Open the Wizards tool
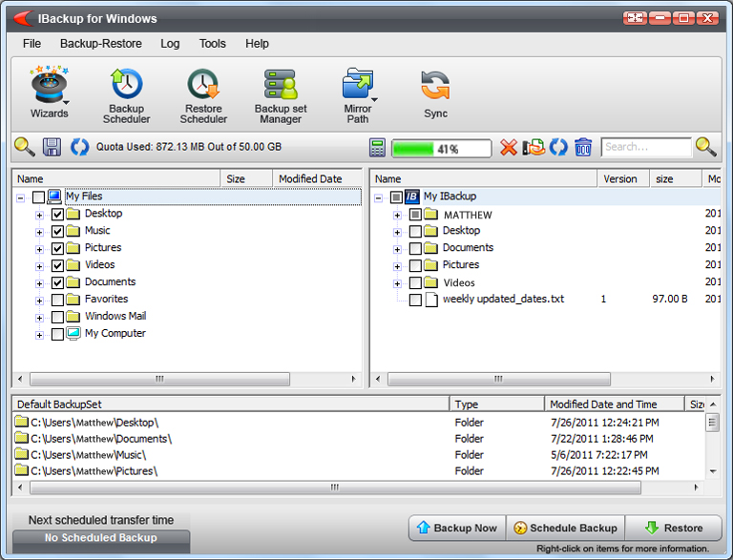Image resolution: width=733 pixels, height=560 pixels. pyautogui.click(x=49, y=92)
